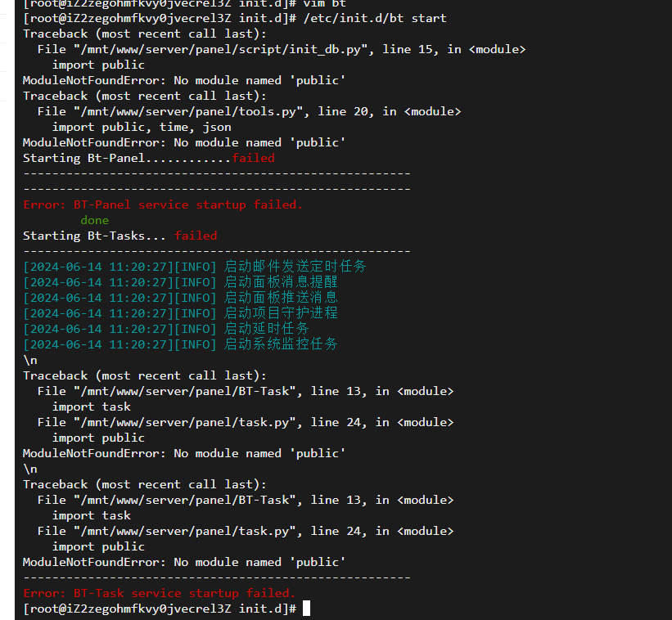
Task: Click the command '/etc/init.d/bt start'
Action: (x=375, y=19)
